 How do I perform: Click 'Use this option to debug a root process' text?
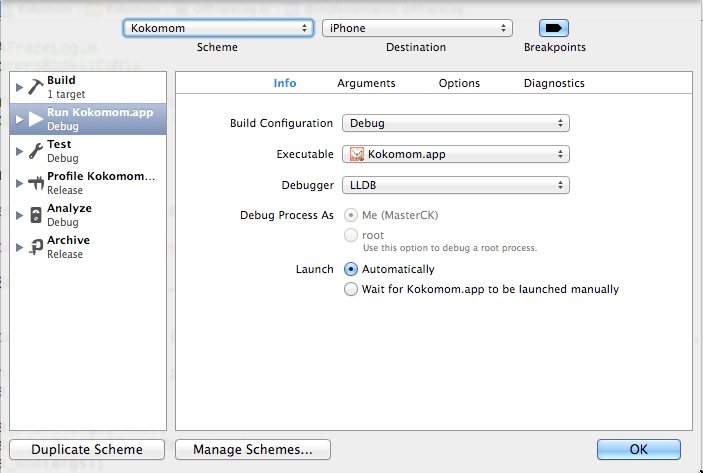(450, 248)
